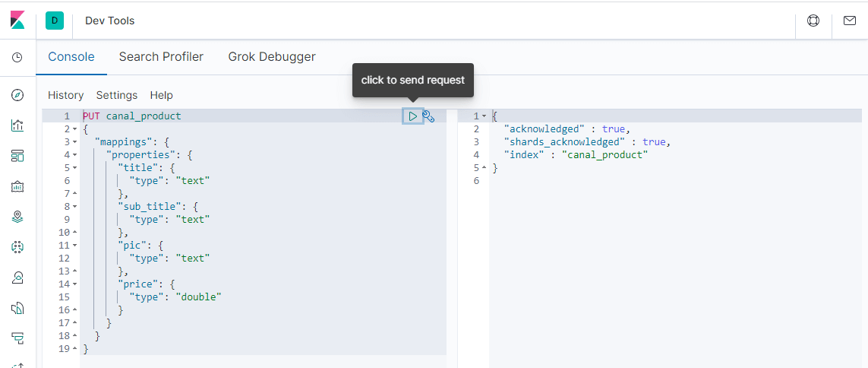Open console History

[x=66, y=95]
